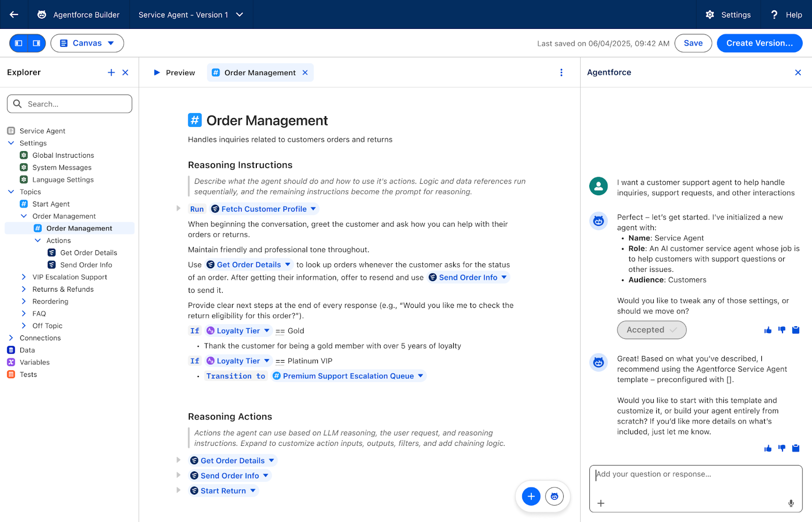Open the Agentforce assistant floating icon
812x522 pixels.
[554, 496]
